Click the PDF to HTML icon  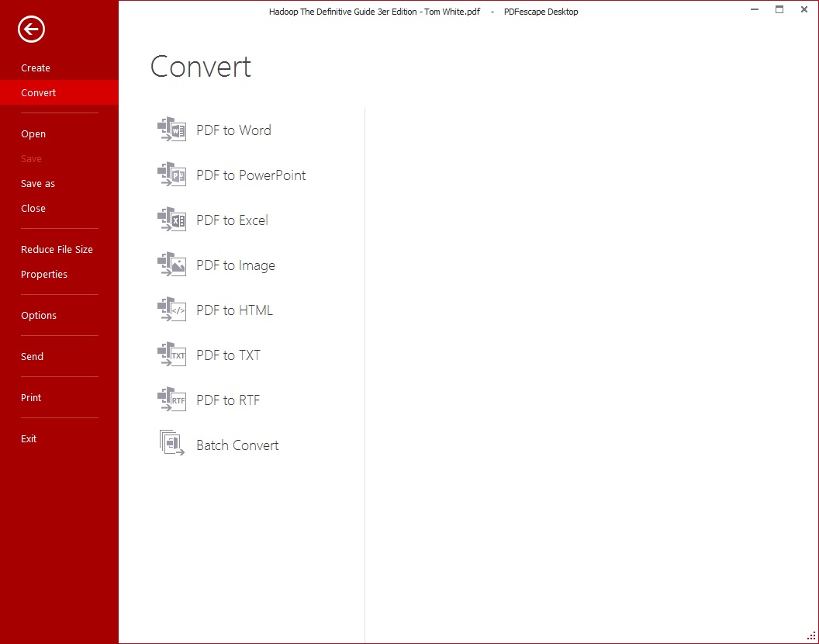pos(172,310)
